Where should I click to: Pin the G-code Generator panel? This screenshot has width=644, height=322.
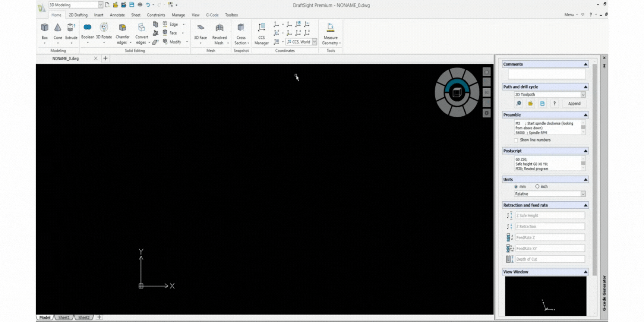pos(604,66)
